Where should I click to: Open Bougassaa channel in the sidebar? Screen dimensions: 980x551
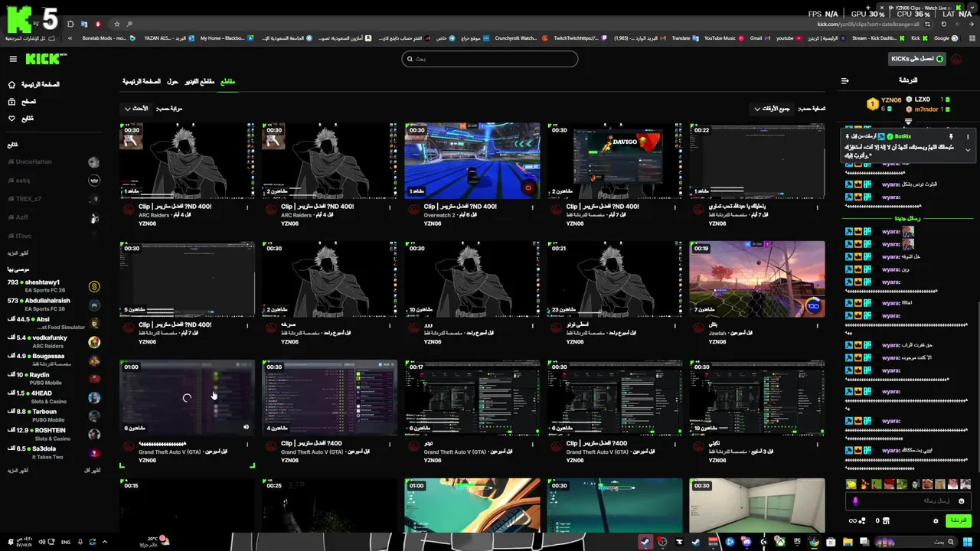pyautogui.click(x=54, y=360)
